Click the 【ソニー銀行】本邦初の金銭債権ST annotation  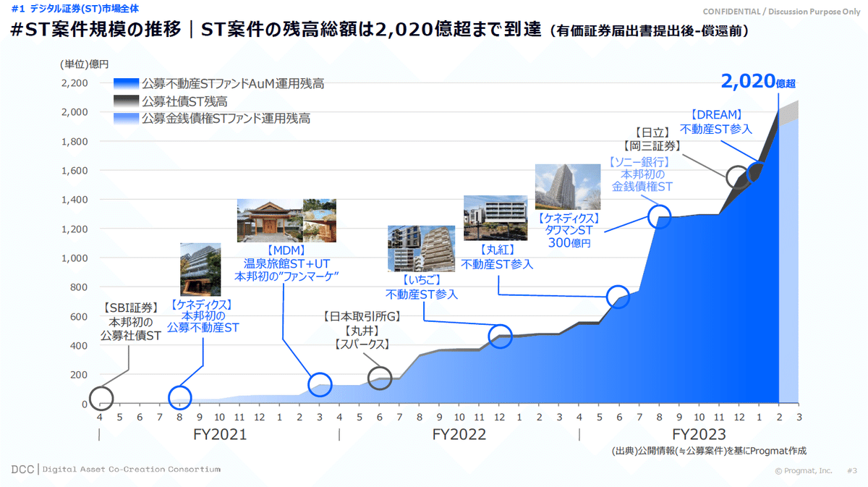click(x=642, y=174)
